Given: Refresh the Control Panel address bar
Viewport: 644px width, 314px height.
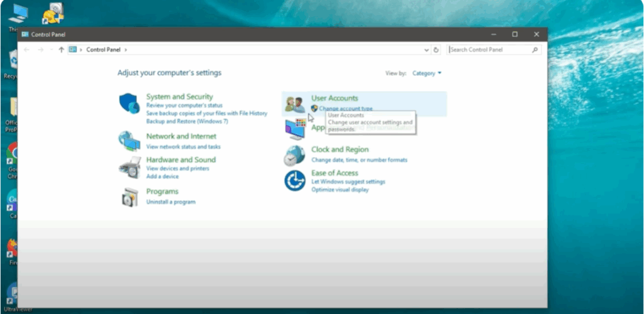Looking at the screenshot, I should click(x=436, y=50).
